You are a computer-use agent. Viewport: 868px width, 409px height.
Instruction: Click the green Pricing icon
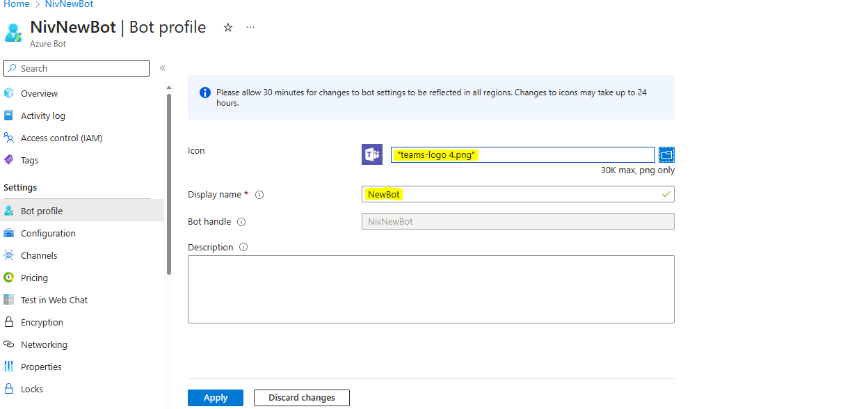tap(9, 278)
